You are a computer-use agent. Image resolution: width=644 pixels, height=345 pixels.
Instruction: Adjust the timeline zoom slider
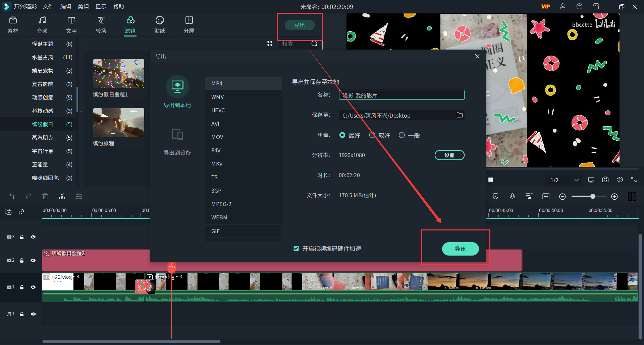[593, 196]
